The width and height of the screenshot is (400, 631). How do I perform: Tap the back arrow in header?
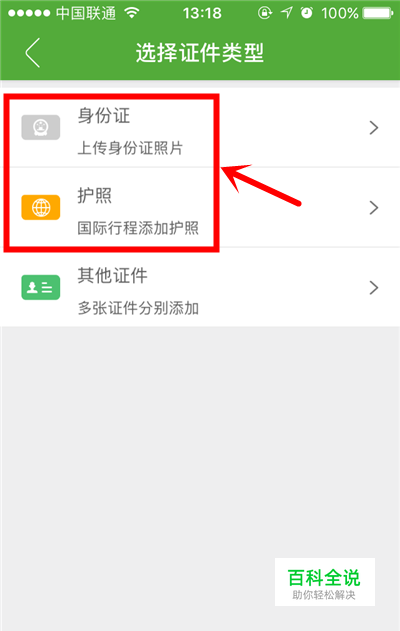33,53
